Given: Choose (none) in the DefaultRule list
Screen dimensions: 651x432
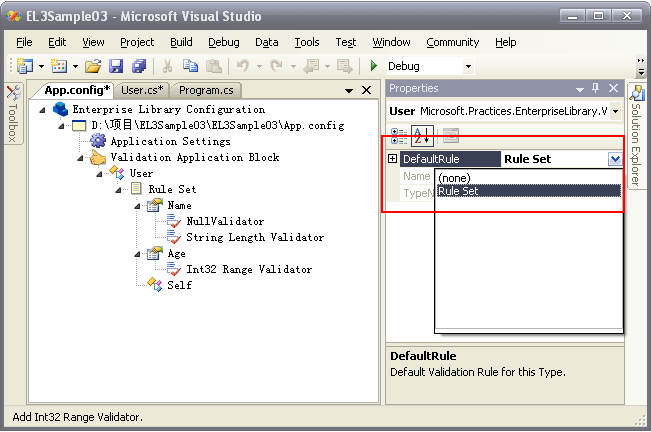Looking at the screenshot, I should tap(529, 178).
